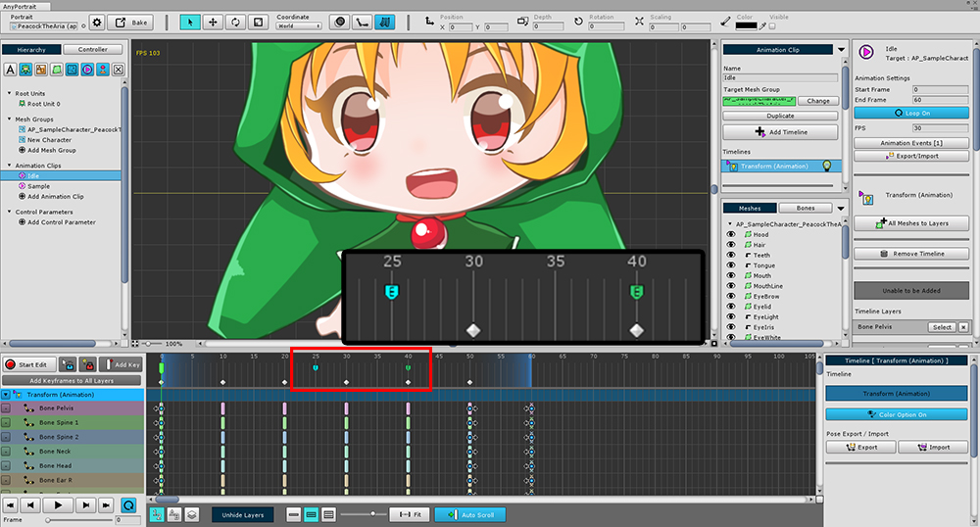The image size is (980, 527).
Task: Click the Auto Scroll button
Action: click(470, 514)
